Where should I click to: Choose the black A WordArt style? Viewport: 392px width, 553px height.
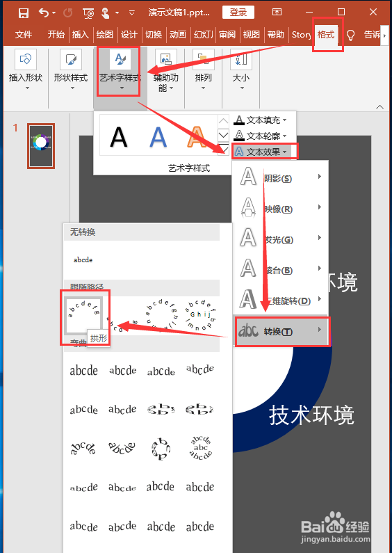coord(118,136)
